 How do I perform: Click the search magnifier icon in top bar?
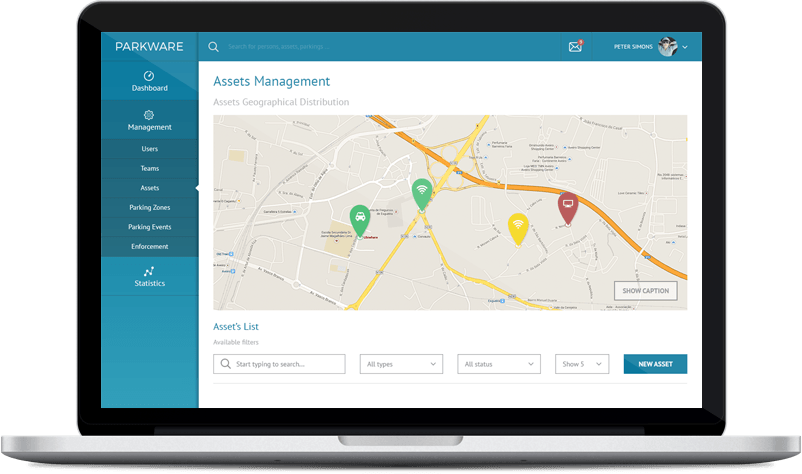tap(213, 47)
